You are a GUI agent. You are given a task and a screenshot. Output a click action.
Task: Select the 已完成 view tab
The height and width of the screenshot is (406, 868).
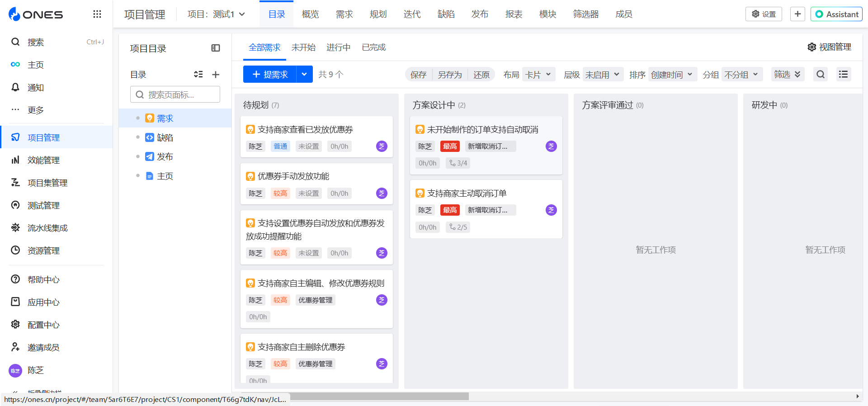pos(374,47)
